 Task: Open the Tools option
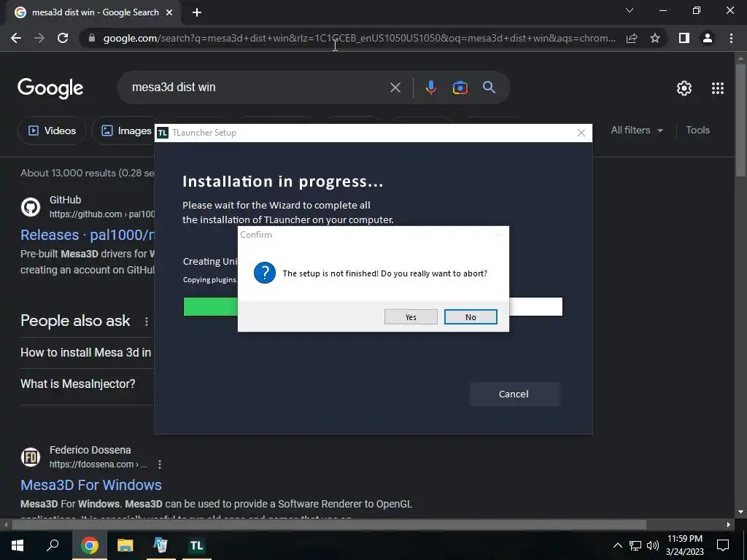pos(697,130)
